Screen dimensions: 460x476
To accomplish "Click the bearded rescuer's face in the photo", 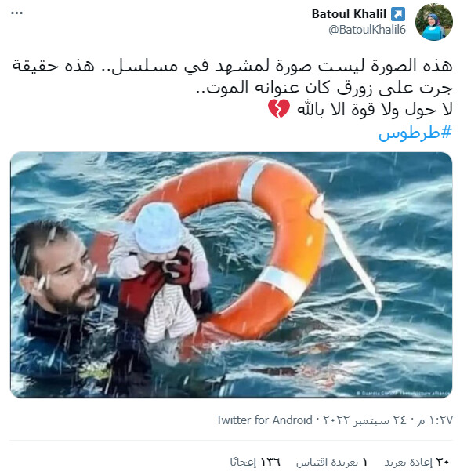I will (71, 273).
